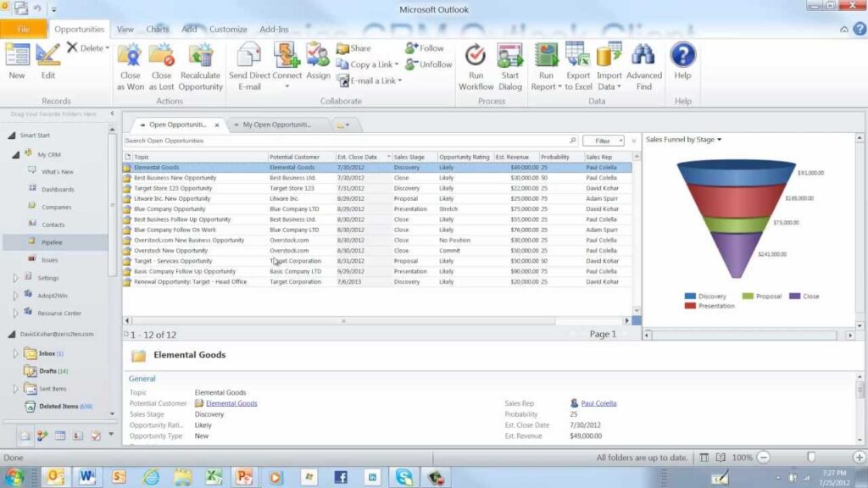Close the Open Opportunities tab
868x488 pixels.
tap(217, 125)
